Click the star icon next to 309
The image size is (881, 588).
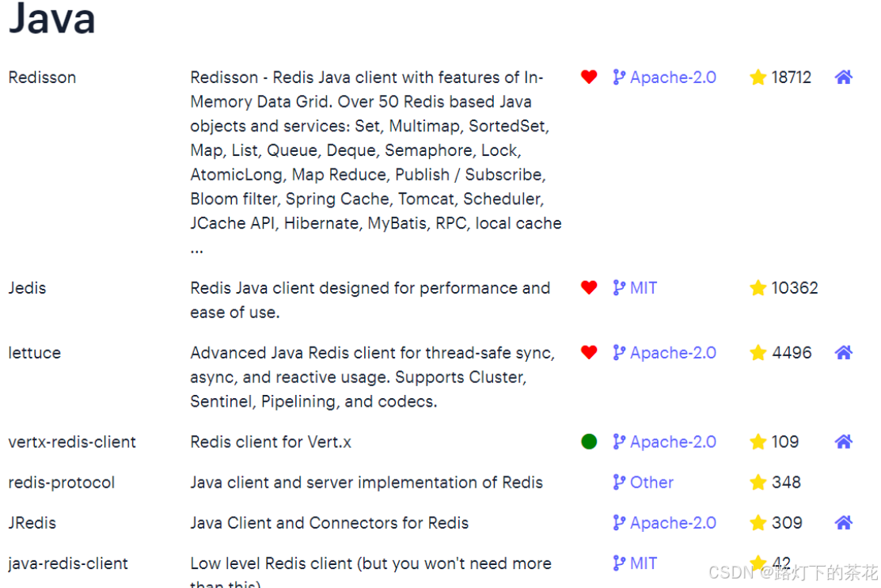click(x=758, y=522)
